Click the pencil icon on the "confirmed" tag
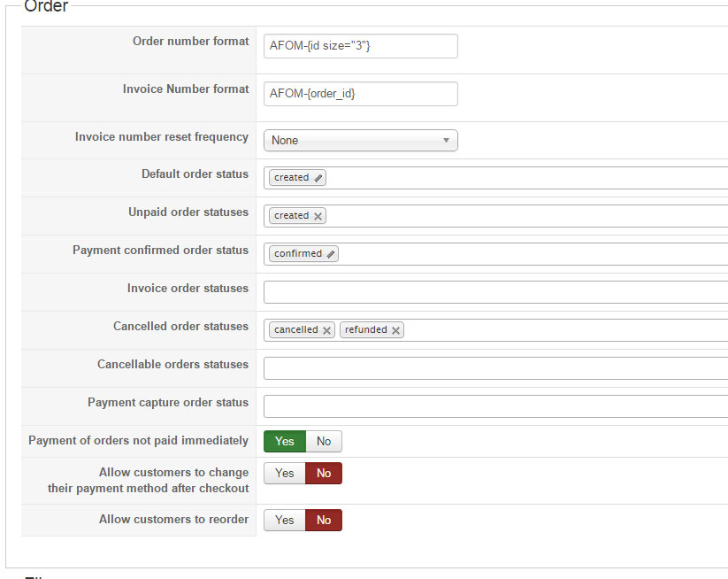 click(x=331, y=254)
